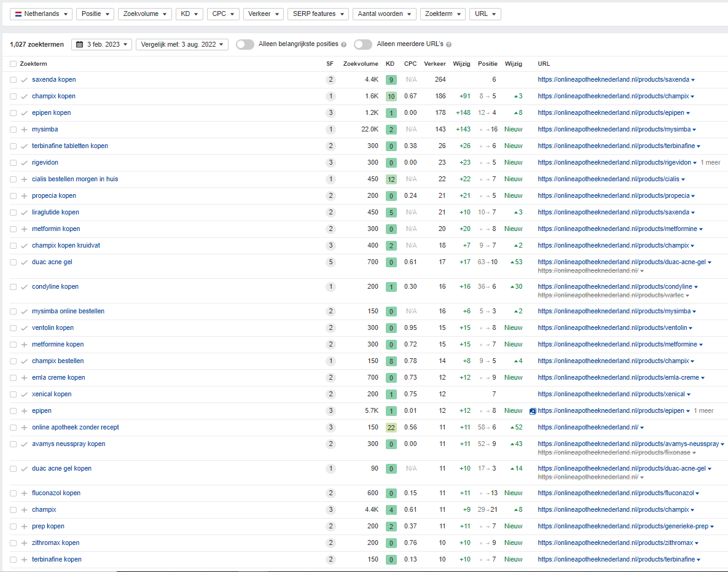Viewport: 728px width, 572px height.
Task: Open the saxenda kopen keyword link
Action: point(54,79)
